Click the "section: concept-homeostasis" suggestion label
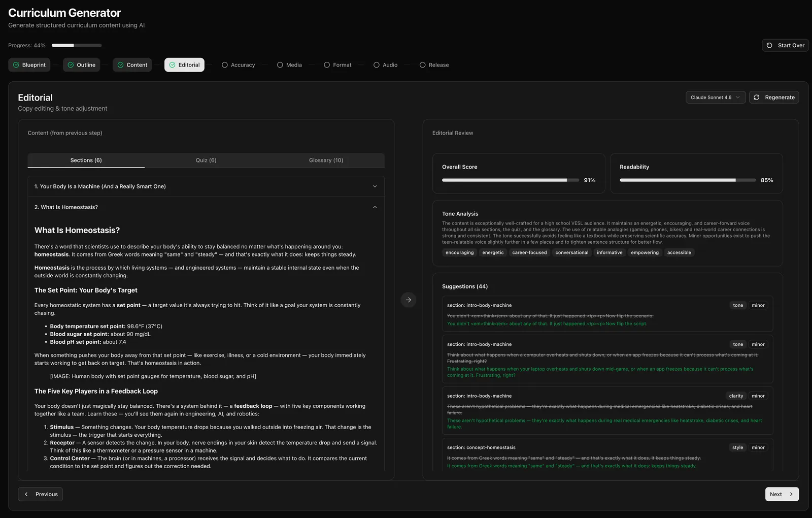Screen dimensions: 812x518 tap(481, 447)
